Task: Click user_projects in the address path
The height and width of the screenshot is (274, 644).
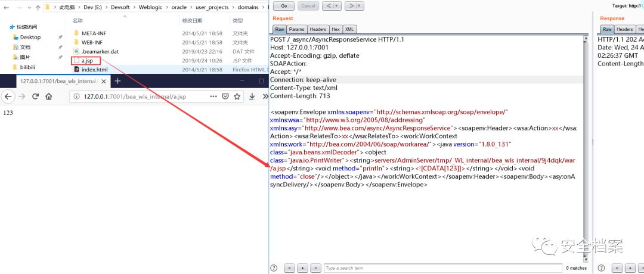Action: [213, 7]
